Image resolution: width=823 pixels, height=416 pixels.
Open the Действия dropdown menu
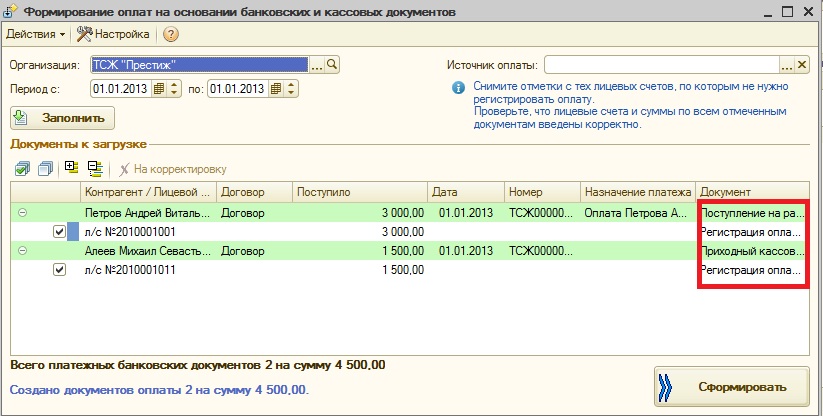(35, 34)
